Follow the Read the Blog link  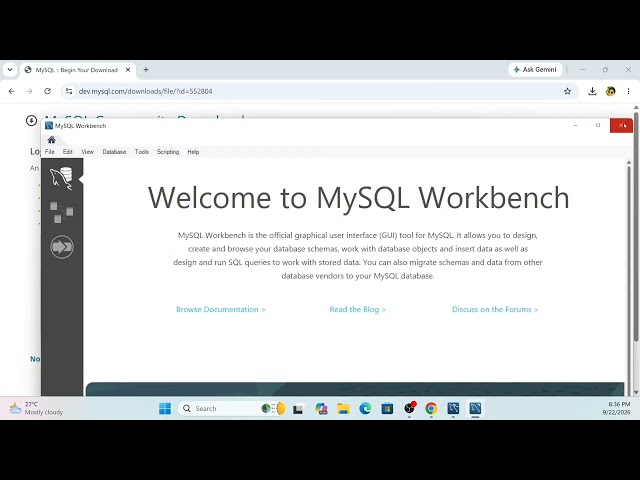(x=357, y=309)
